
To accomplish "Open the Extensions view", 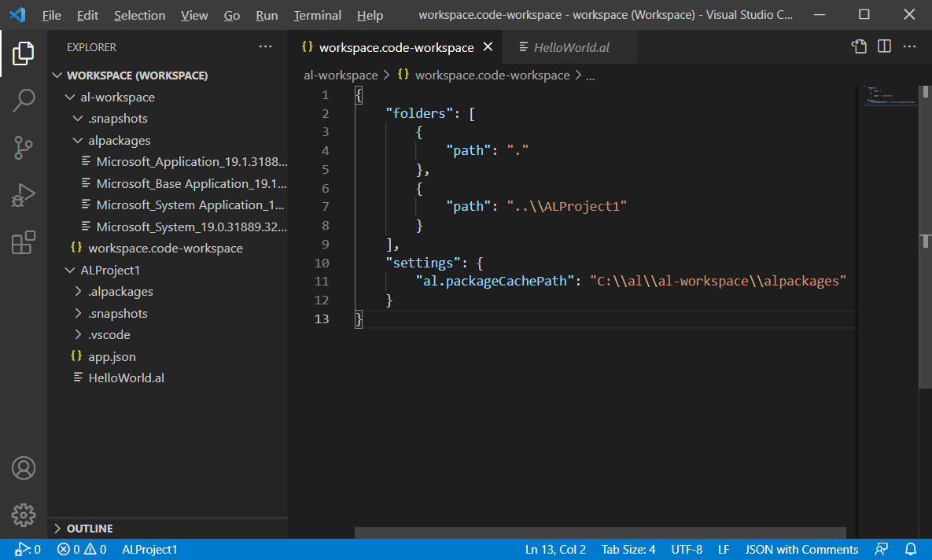I will click(x=24, y=242).
